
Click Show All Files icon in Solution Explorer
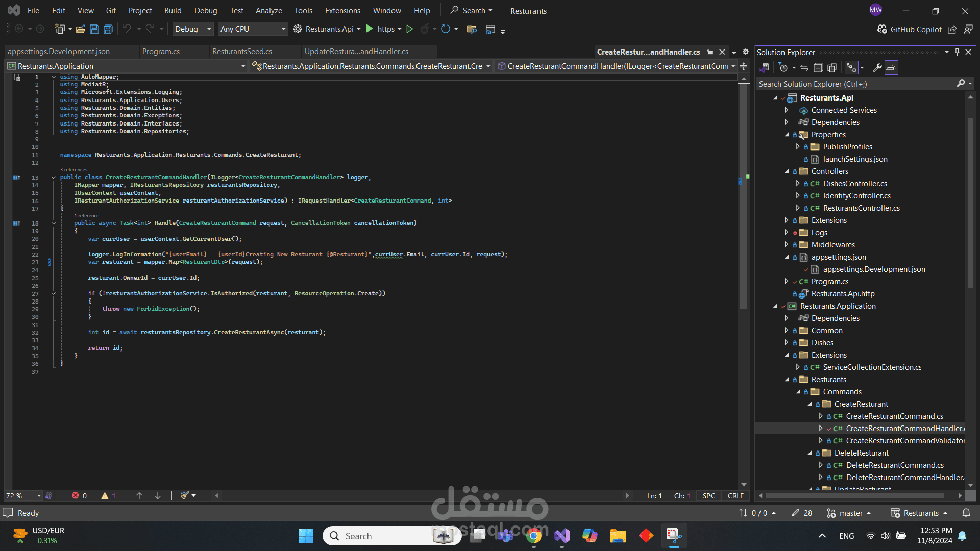click(832, 68)
